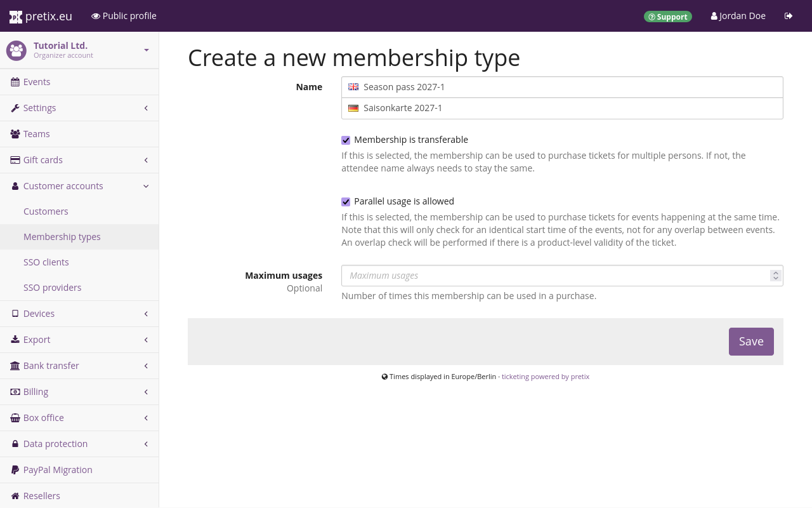This screenshot has width=812, height=508.
Task: Click the PayPal Migration icon
Action: pyautogui.click(x=15, y=469)
